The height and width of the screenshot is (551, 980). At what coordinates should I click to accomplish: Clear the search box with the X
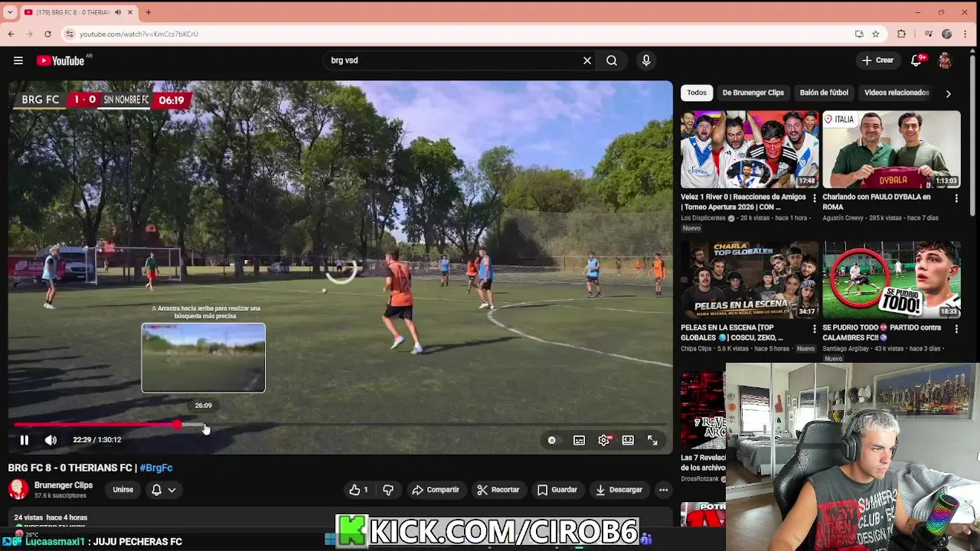[x=587, y=60]
